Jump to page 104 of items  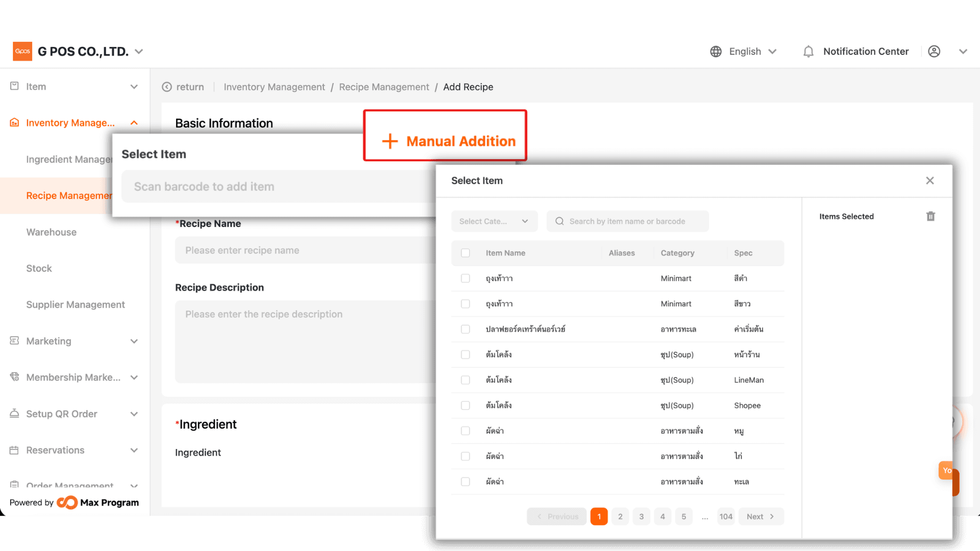tap(726, 517)
